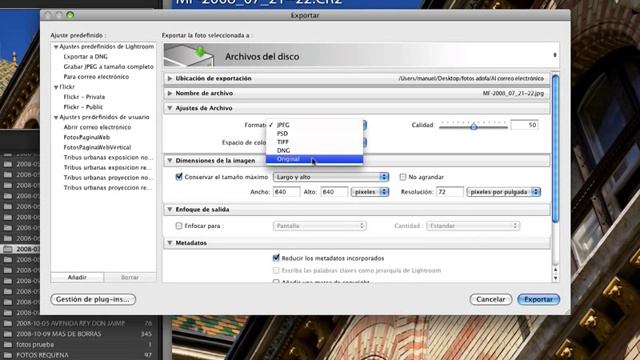The image size is (640, 360).
Task: Collapse the Enfoque de salida section
Action: pos(170,209)
